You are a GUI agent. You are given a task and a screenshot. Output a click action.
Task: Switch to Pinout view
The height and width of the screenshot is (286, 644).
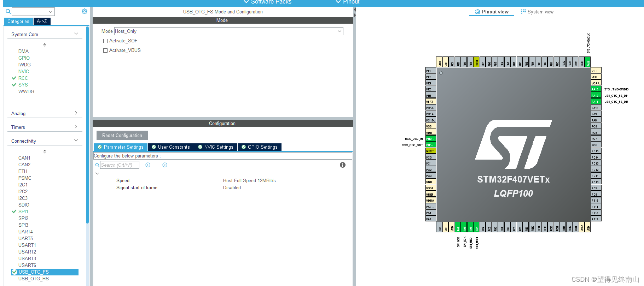point(492,12)
